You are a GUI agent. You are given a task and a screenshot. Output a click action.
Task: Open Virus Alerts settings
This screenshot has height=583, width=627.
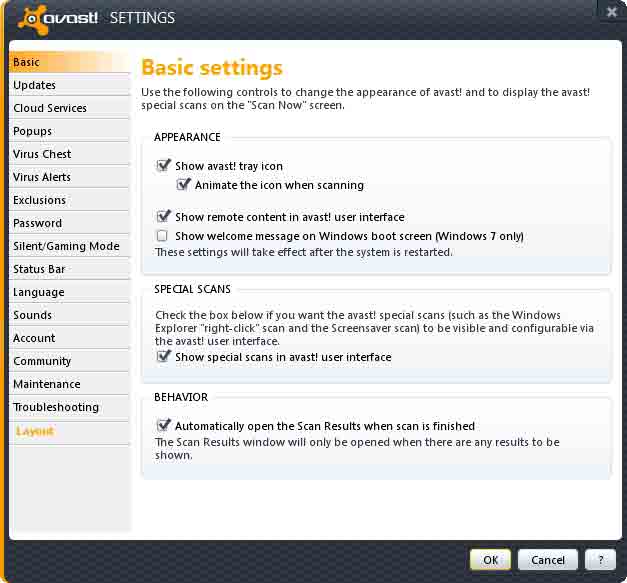[x=69, y=177]
